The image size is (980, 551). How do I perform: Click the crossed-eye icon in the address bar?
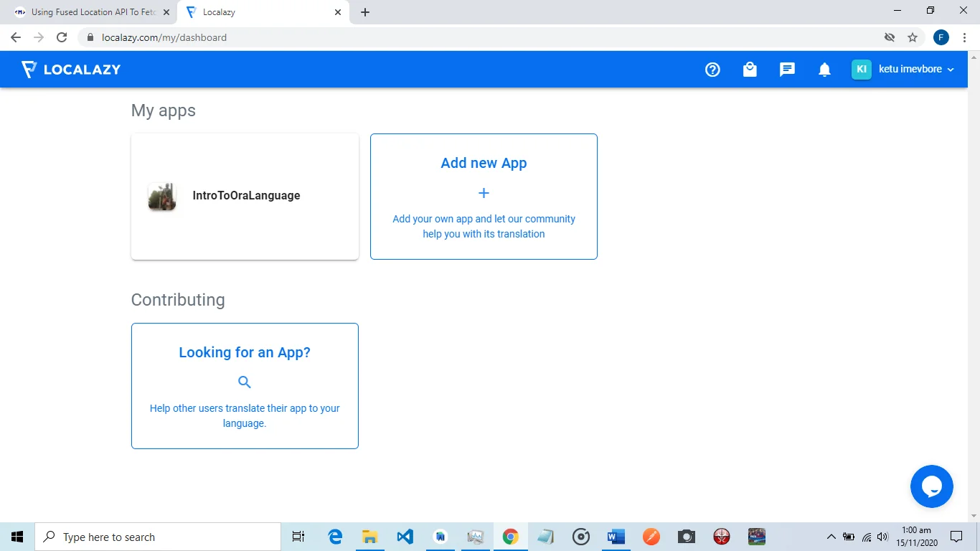pos(890,37)
